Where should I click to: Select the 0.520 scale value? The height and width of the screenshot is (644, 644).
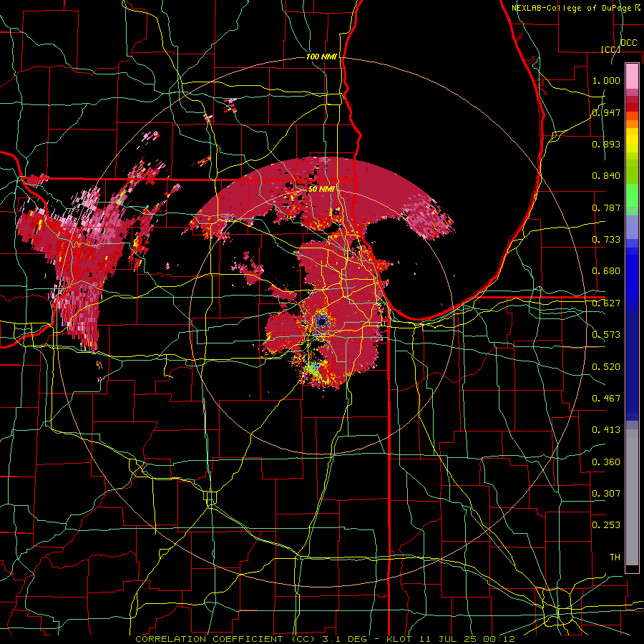coord(606,367)
